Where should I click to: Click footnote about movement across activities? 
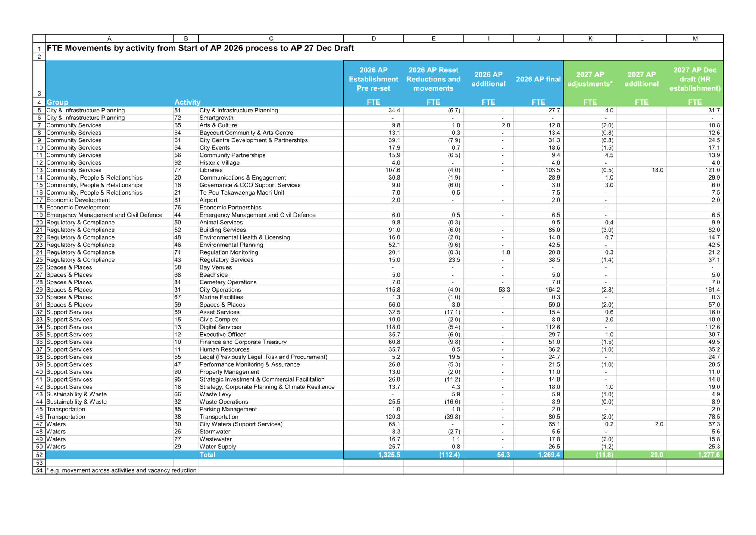point(122,470)
